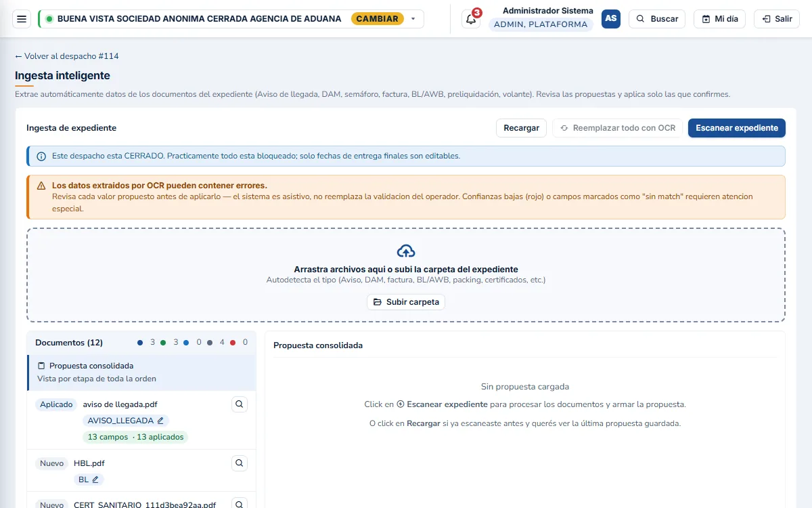
Task: Open the hamburger navigation menu
Action: [22, 19]
